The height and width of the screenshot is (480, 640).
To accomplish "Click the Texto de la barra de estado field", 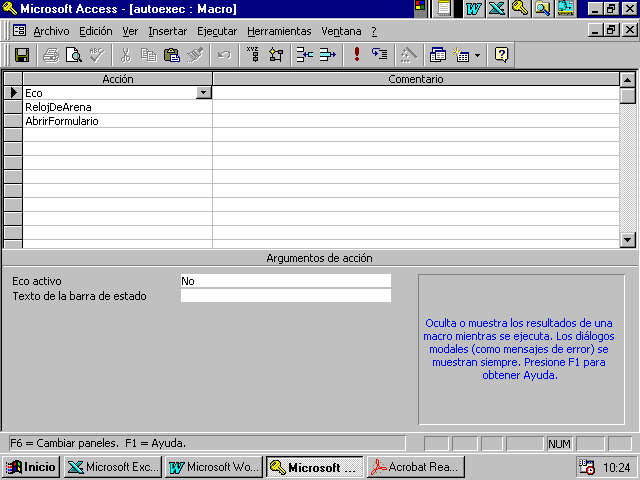I will (x=286, y=296).
